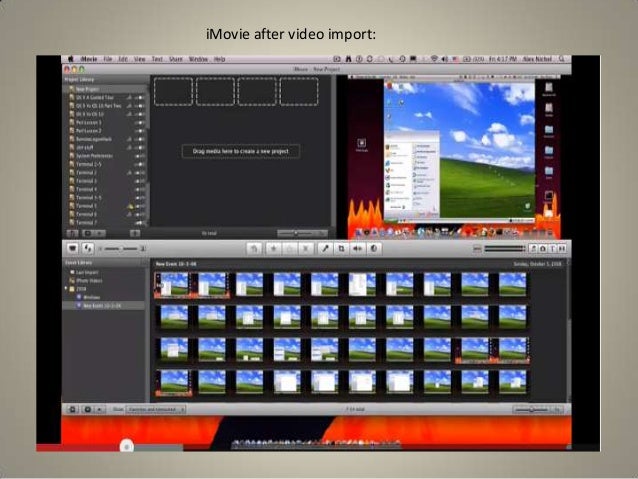Hide the event list button

click(72, 409)
